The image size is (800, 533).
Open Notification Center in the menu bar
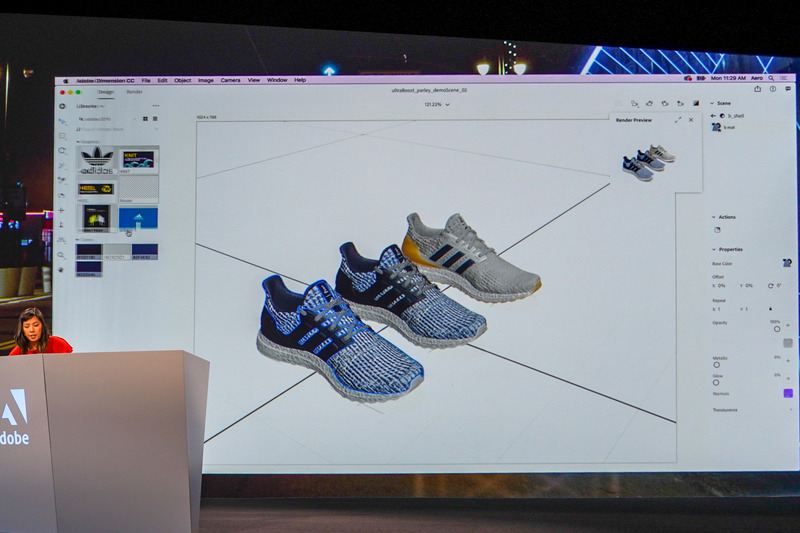pyautogui.click(x=784, y=78)
